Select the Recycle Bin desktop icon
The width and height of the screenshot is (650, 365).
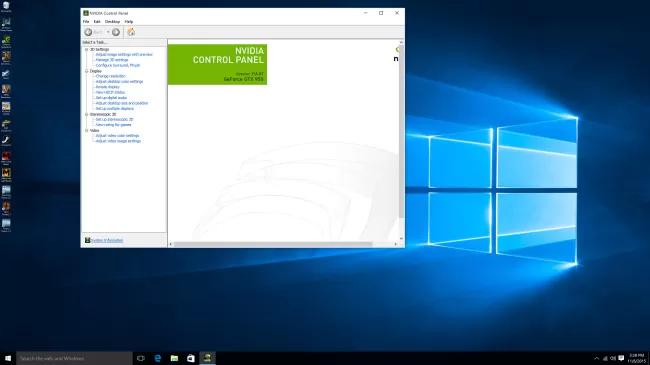pos(6,7)
